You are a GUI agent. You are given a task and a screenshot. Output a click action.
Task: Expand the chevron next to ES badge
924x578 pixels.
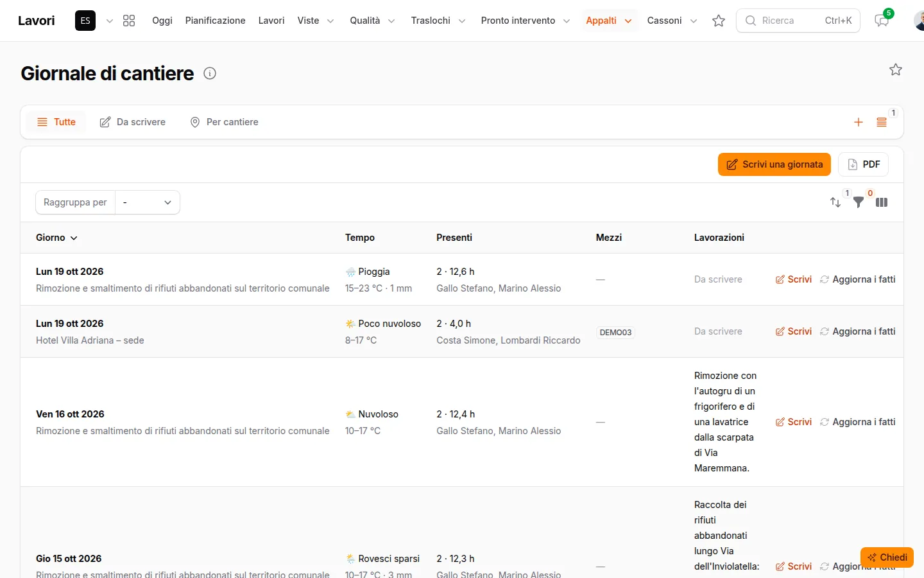110,21
